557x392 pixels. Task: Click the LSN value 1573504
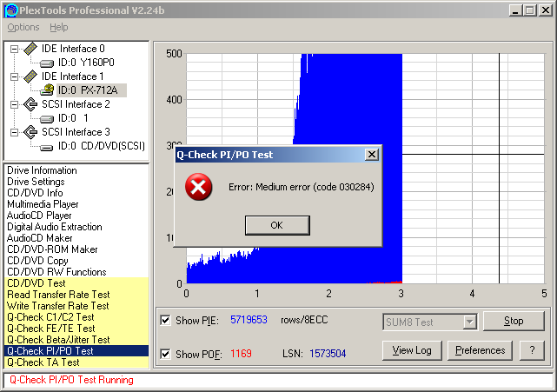coord(328,354)
